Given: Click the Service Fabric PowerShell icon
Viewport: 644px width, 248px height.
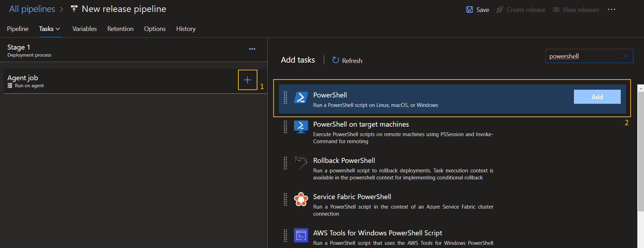Looking at the screenshot, I should [301, 199].
